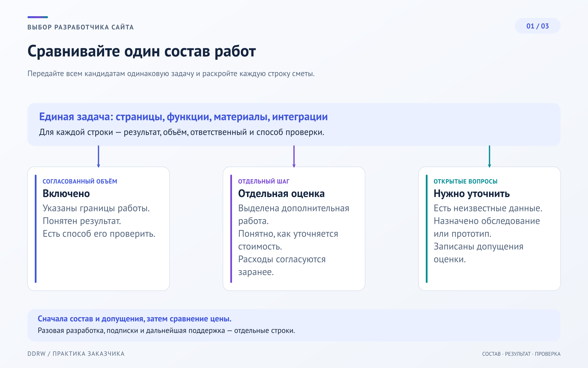The width and height of the screenshot is (588, 368).
Task: Click the card label "СОГЛАСОВАННЫЙ ОБЪЁМ"
Action: (80, 181)
